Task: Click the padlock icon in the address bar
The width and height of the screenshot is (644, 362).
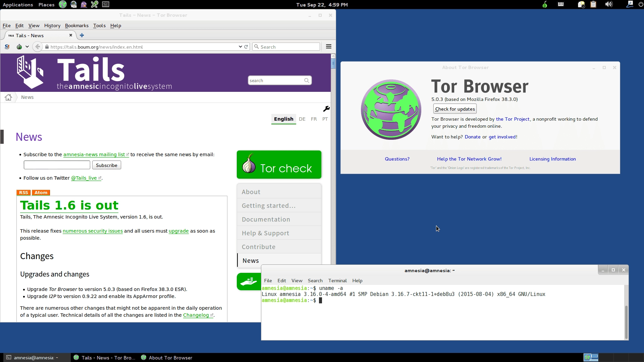Action: point(47,47)
